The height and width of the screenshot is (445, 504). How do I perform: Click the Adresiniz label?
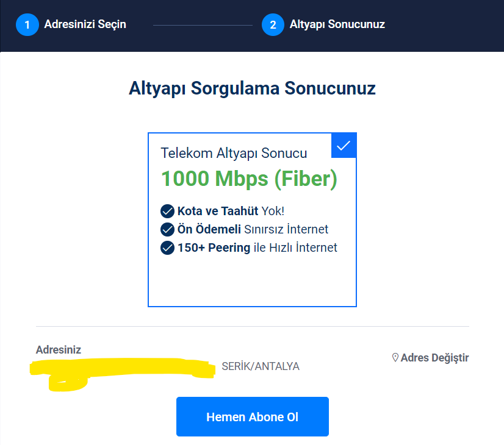pyautogui.click(x=59, y=350)
